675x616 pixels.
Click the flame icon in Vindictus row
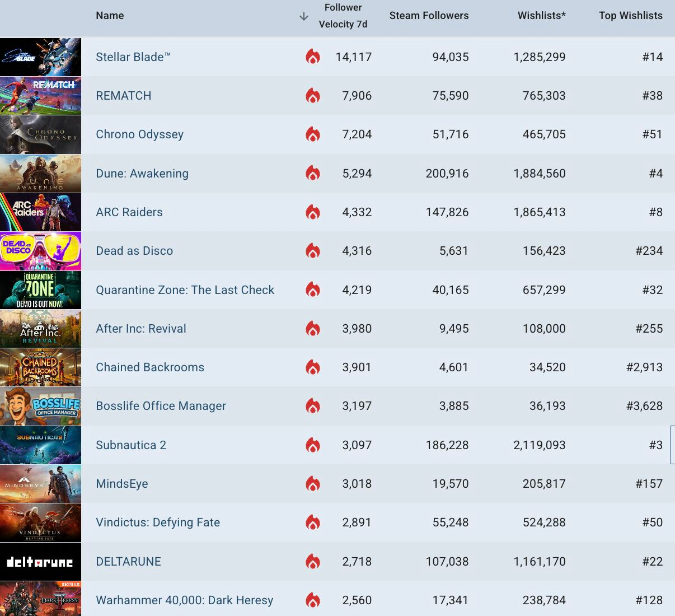[313, 522]
